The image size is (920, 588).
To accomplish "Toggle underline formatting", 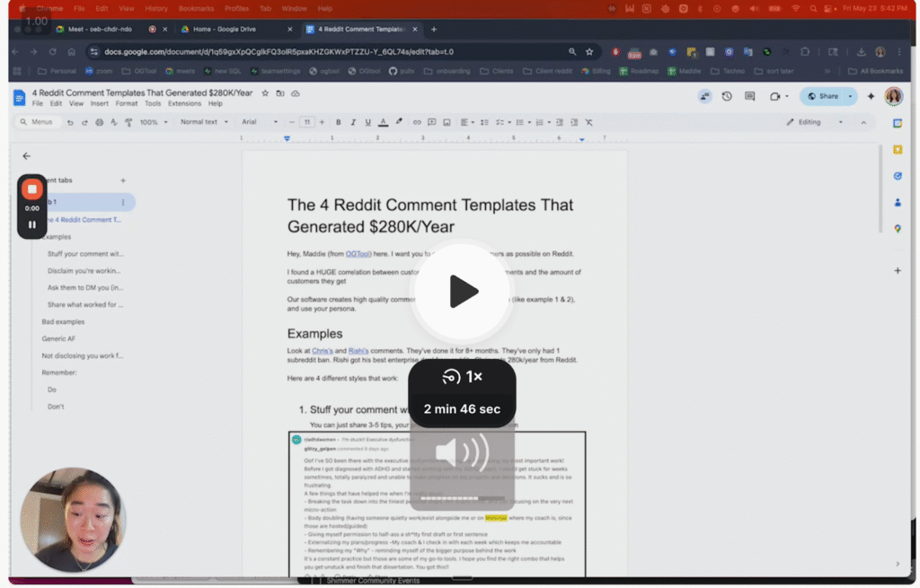I will [x=367, y=122].
